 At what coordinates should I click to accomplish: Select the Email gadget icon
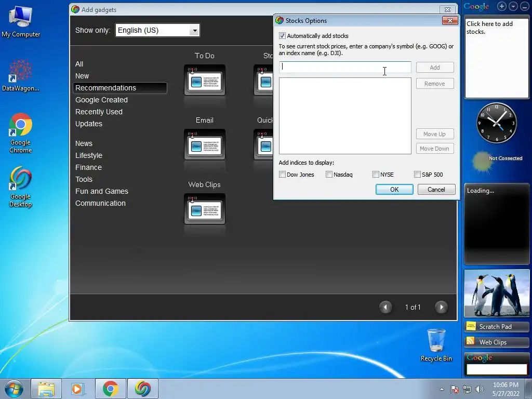(205, 144)
